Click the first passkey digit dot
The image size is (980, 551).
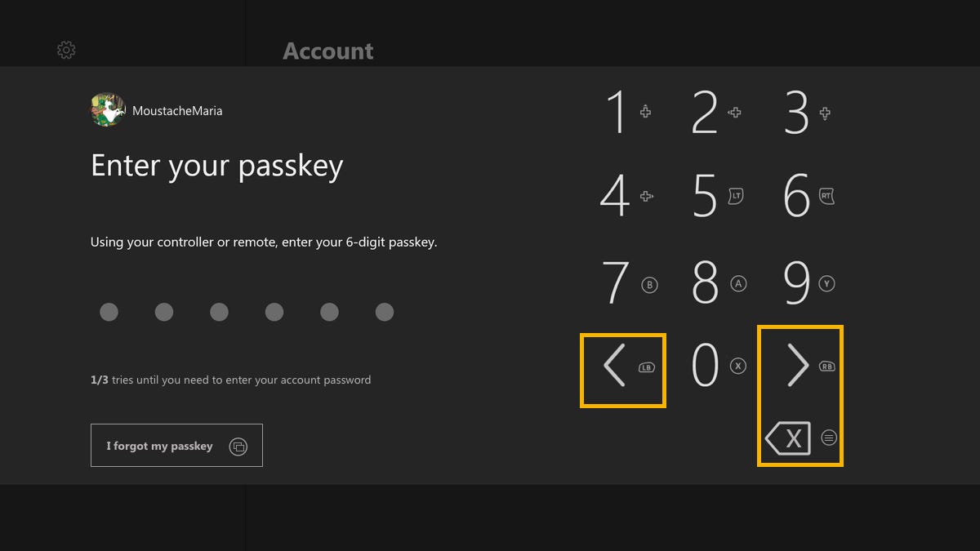(109, 312)
